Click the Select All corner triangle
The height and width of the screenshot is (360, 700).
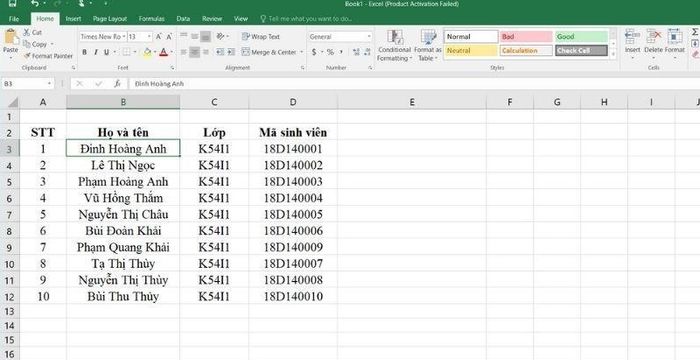12,102
